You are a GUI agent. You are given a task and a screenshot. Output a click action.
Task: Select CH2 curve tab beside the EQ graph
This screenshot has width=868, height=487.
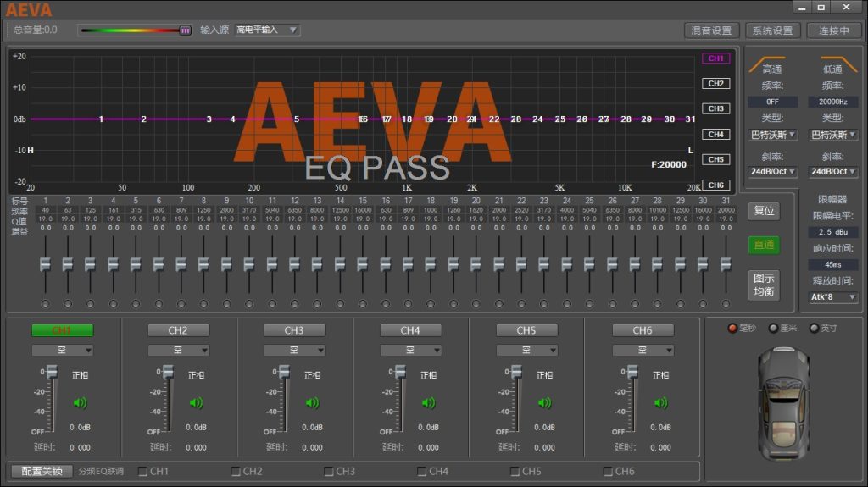[715, 84]
